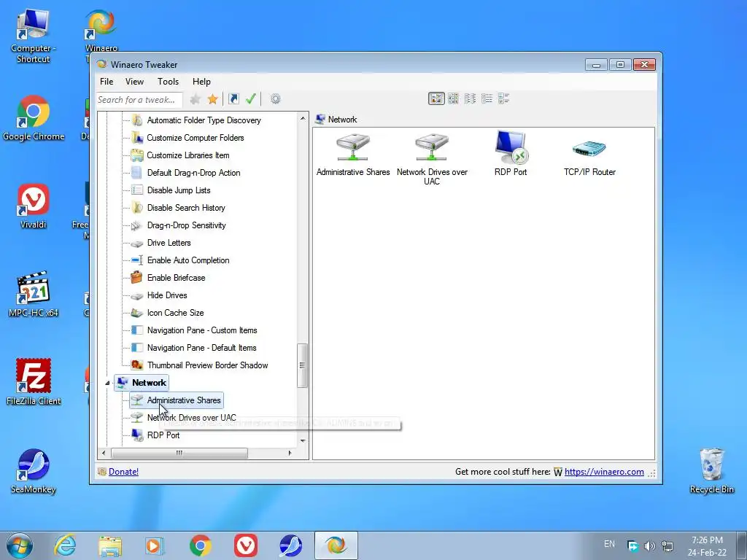Select Disable Jump Lists tree item
This screenshot has width=747, height=560.
pyautogui.click(x=179, y=190)
